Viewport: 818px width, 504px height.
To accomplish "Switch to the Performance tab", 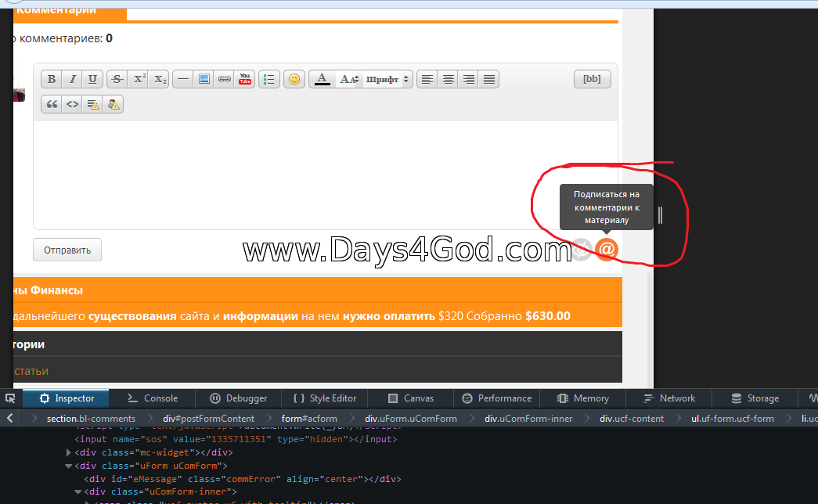I will coord(496,398).
